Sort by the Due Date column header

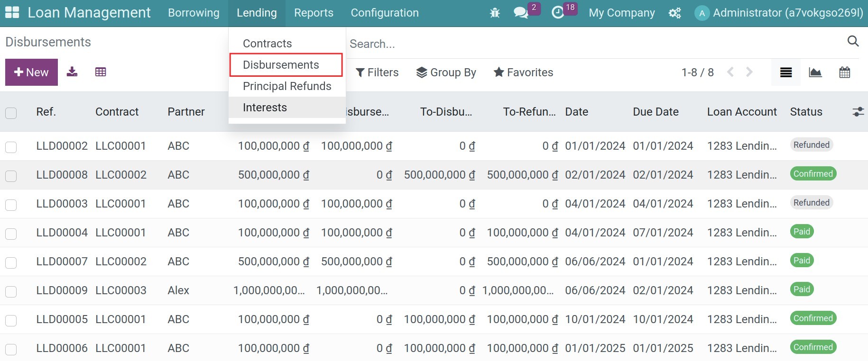click(x=656, y=112)
